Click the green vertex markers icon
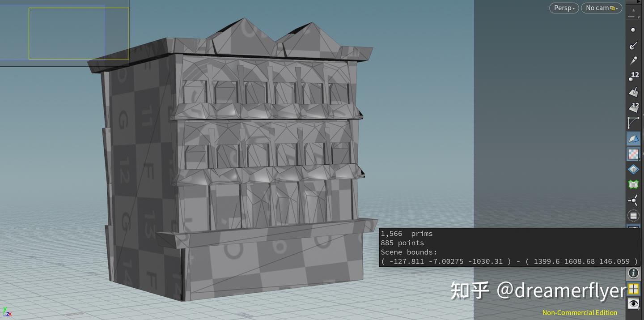 coord(633,183)
